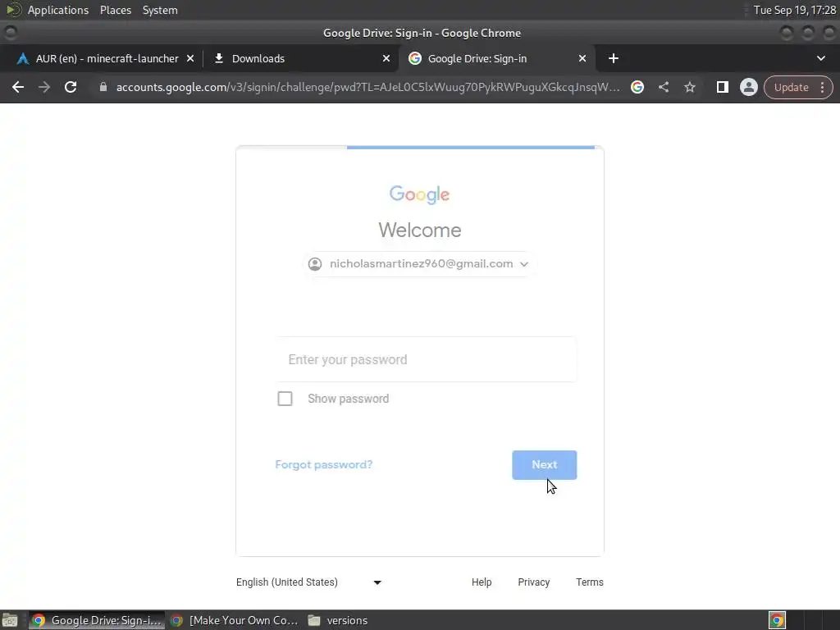Open Chrome profile avatar
This screenshot has height=630, width=840.
(x=748, y=87)
